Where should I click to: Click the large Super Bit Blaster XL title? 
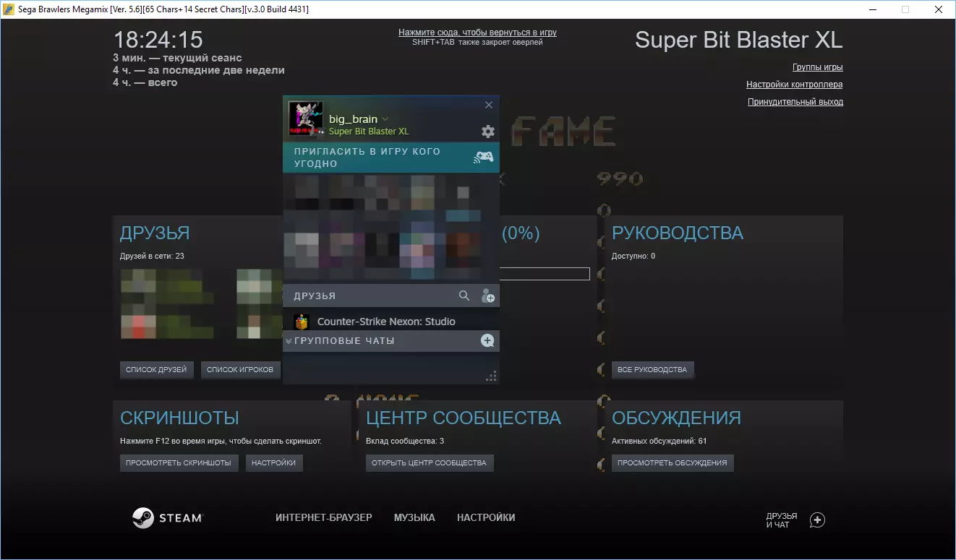pos(739,40)
